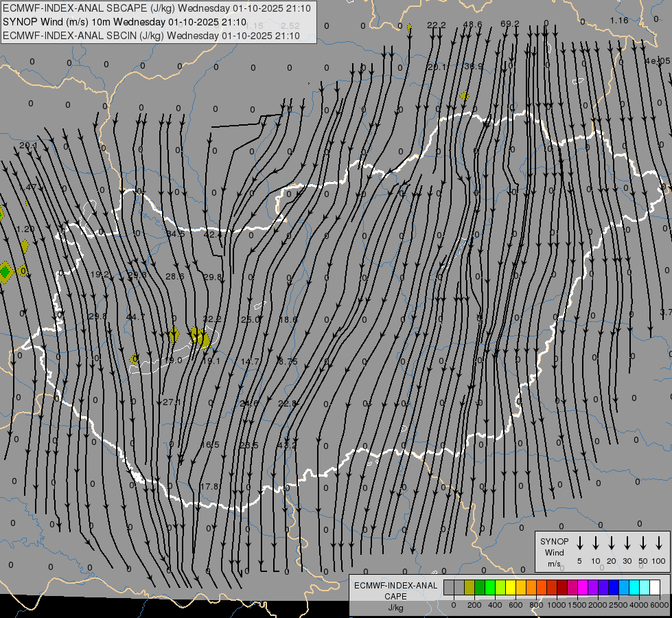This screenshot has height=618, width=672.
Task: Click the 50 m/s arrow in wind legend
Action: (x=643, y=543)
